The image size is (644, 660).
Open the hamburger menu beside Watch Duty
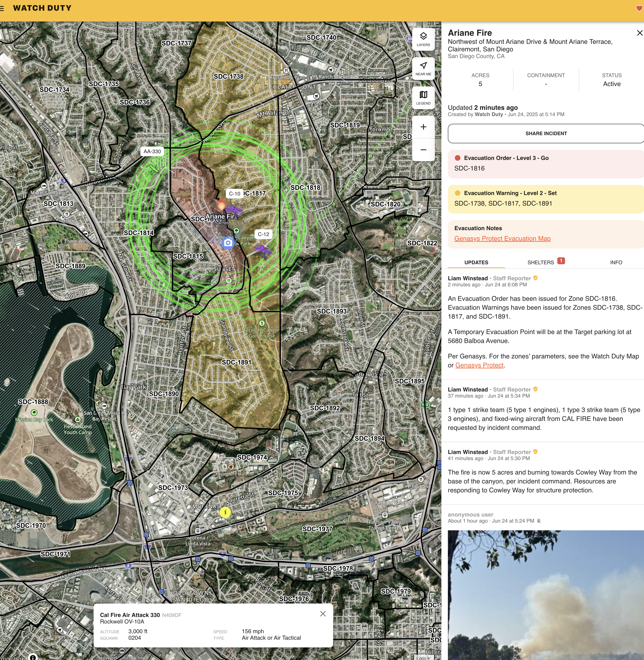pos(2,9)
